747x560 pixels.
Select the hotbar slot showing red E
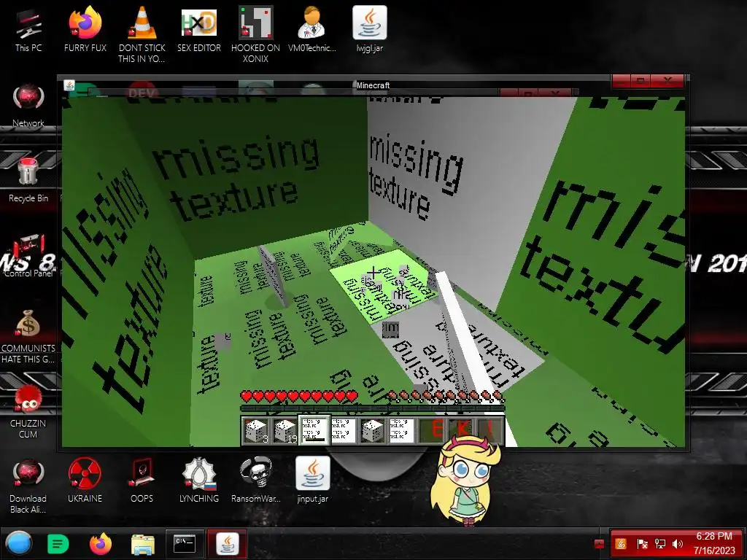click(x=431, y=430)
